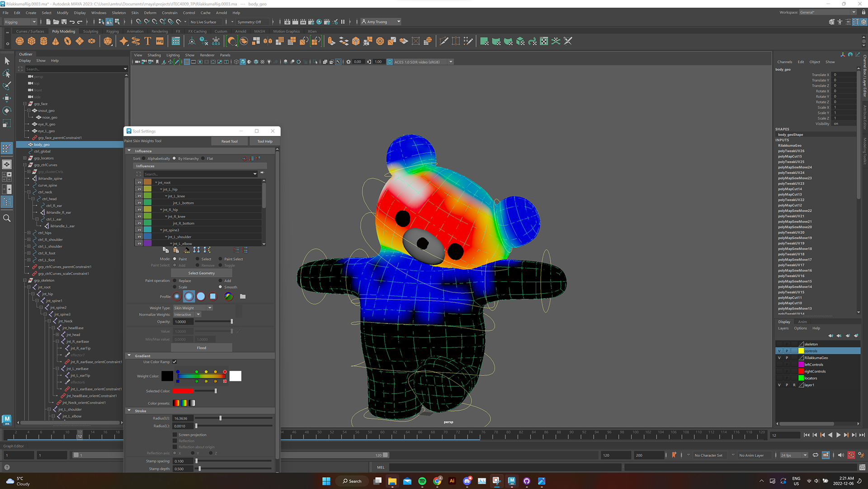Paste skin weights icon in Tool Settings
Screen dimensions: 868x489
pos(176,250)
